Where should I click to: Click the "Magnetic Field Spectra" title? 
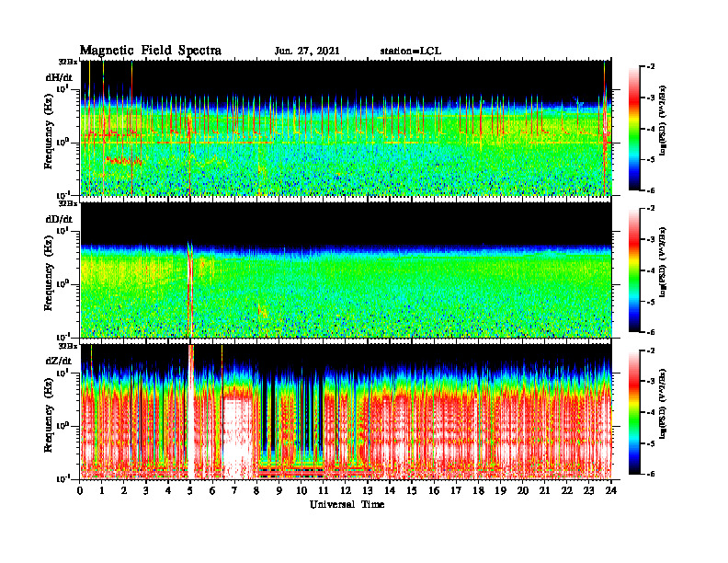(x=151, y=51)
